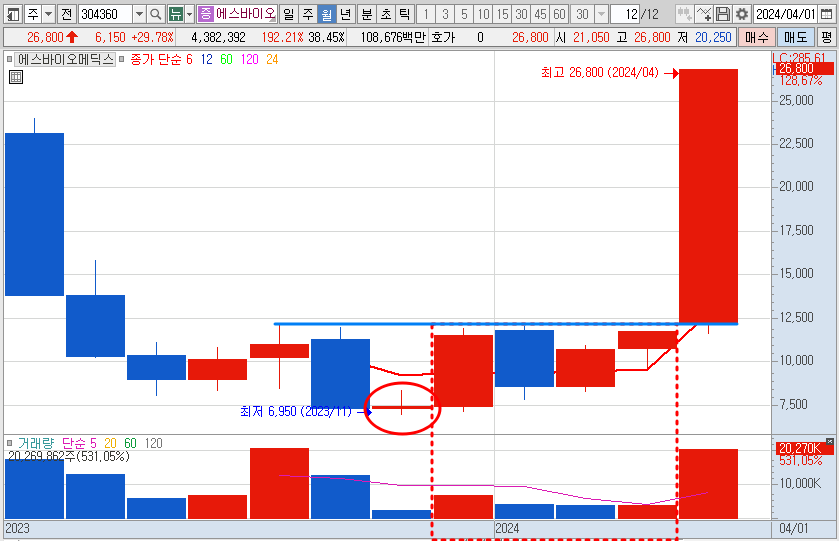Click the volume figure 4,382,392

pos(218,37)
